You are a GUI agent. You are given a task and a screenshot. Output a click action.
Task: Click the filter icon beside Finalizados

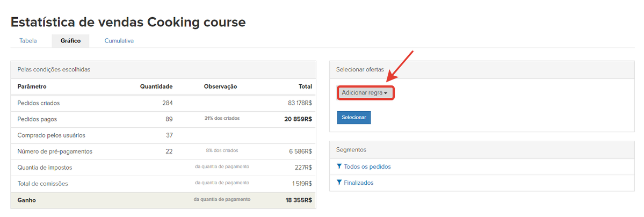pos(339,183)
